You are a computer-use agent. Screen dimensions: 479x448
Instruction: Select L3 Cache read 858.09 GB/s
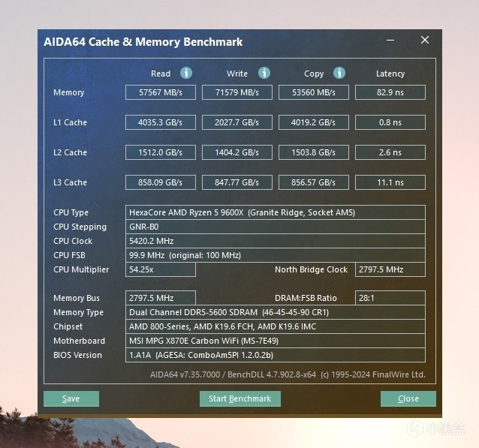click(x=161, y=182)
